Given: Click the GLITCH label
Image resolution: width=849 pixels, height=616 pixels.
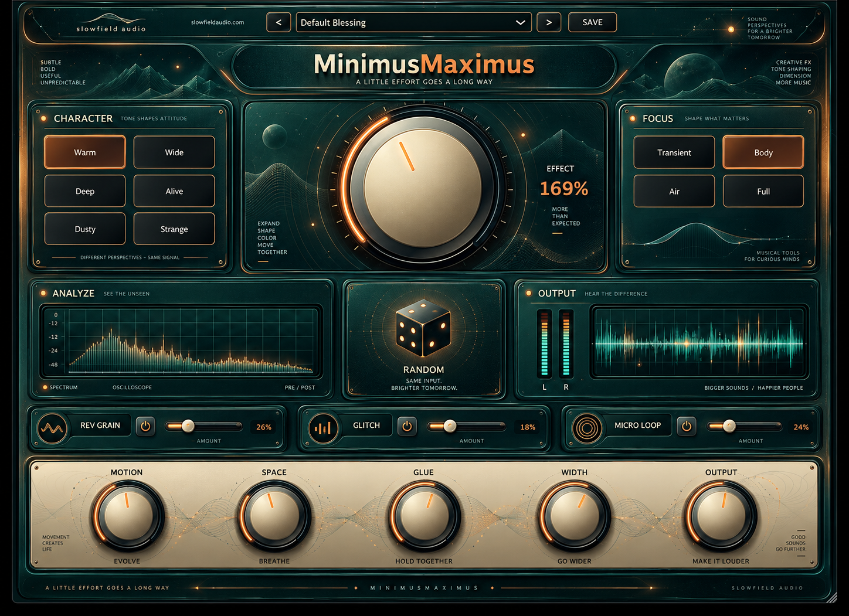Looking at the screenshot, I should tap(366, 426).
